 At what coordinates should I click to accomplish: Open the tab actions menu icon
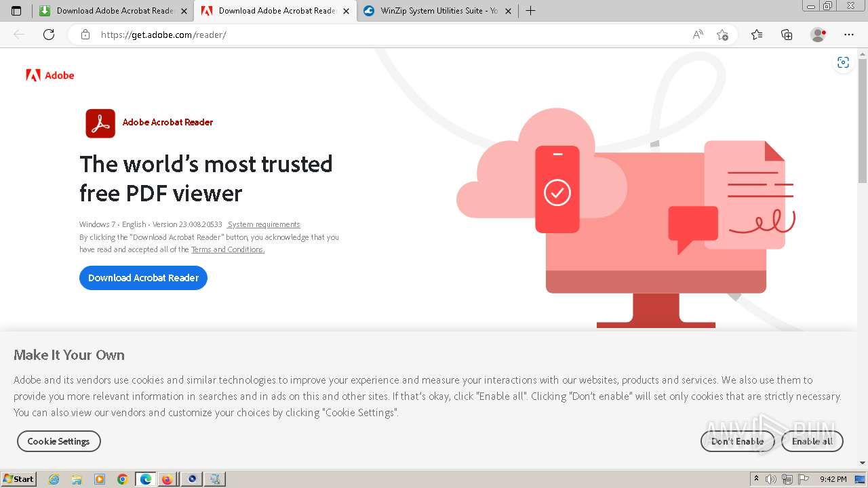16,11
